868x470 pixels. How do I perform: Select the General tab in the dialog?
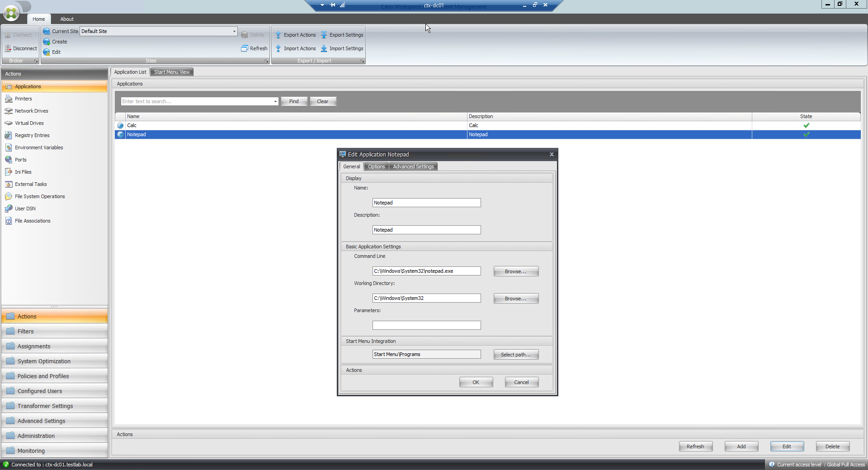tap(352, 166)
